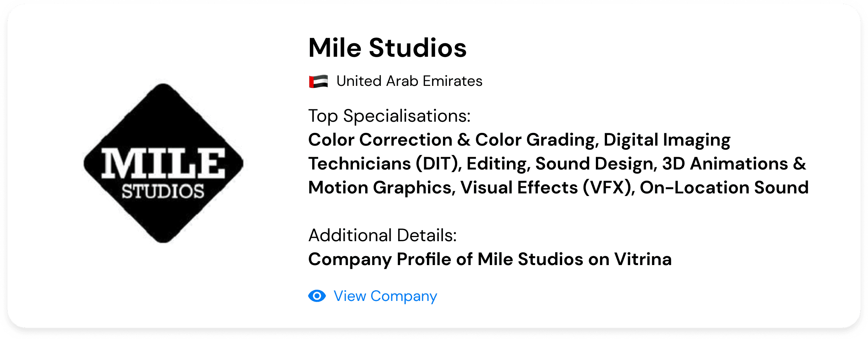
Task: Click the On-Location Sound text
Action: click(x=724, y=188)
